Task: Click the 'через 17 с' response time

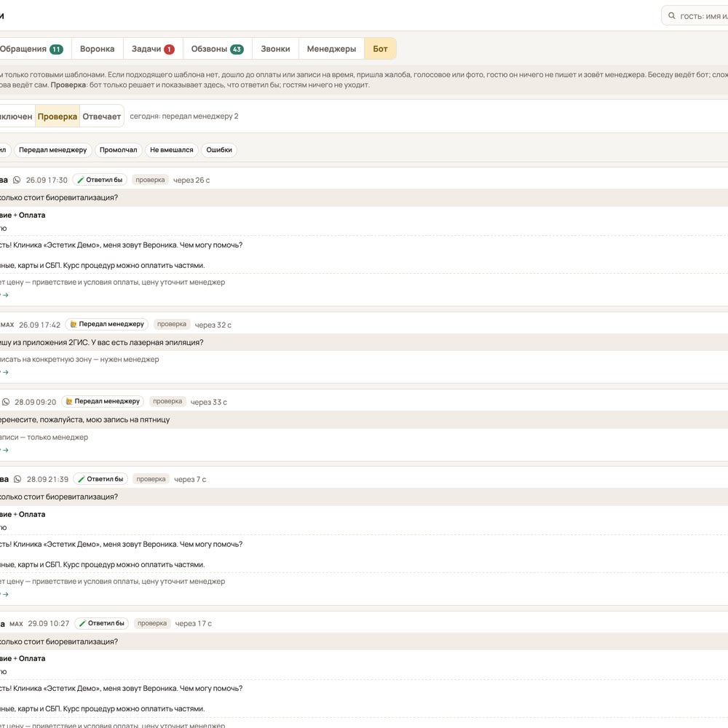Action: tap(193, 624)
